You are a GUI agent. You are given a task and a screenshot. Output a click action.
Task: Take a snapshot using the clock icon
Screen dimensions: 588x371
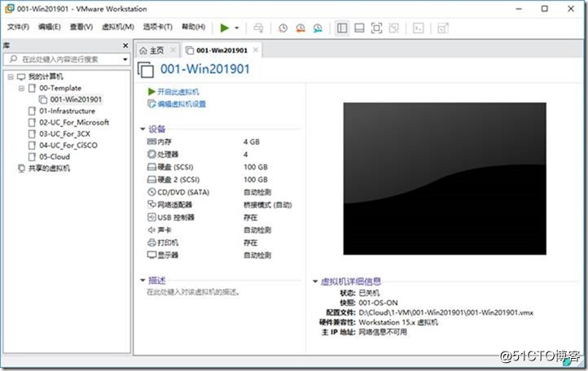(x=283, y=28)
